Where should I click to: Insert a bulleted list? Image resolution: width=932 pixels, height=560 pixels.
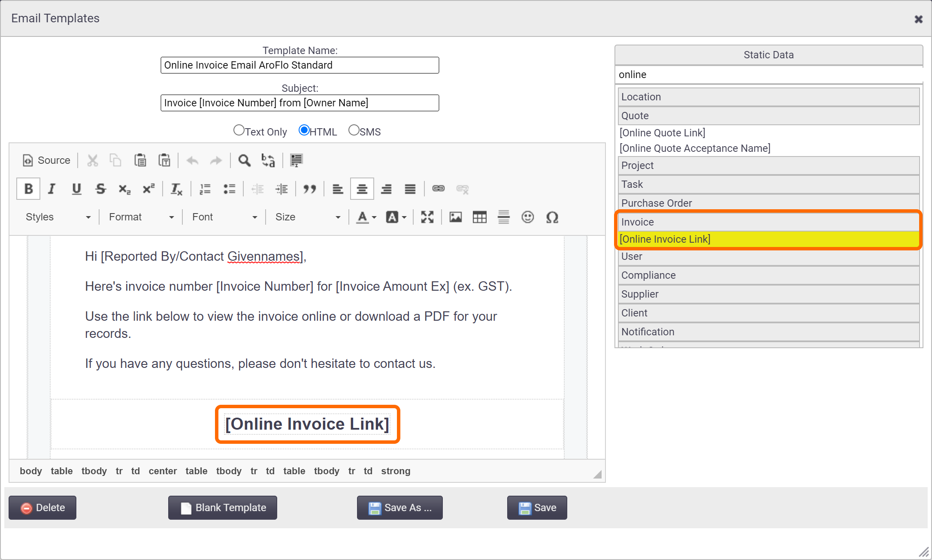[230, 189]
